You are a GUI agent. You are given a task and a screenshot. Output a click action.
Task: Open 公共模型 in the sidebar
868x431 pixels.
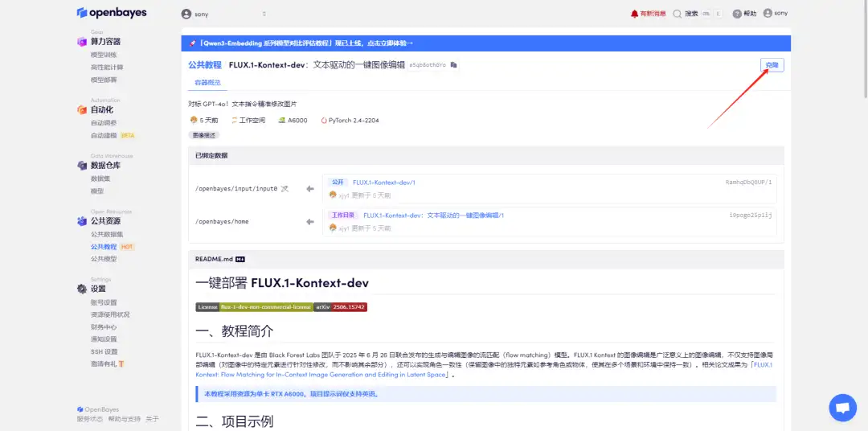tap(104, 259)
